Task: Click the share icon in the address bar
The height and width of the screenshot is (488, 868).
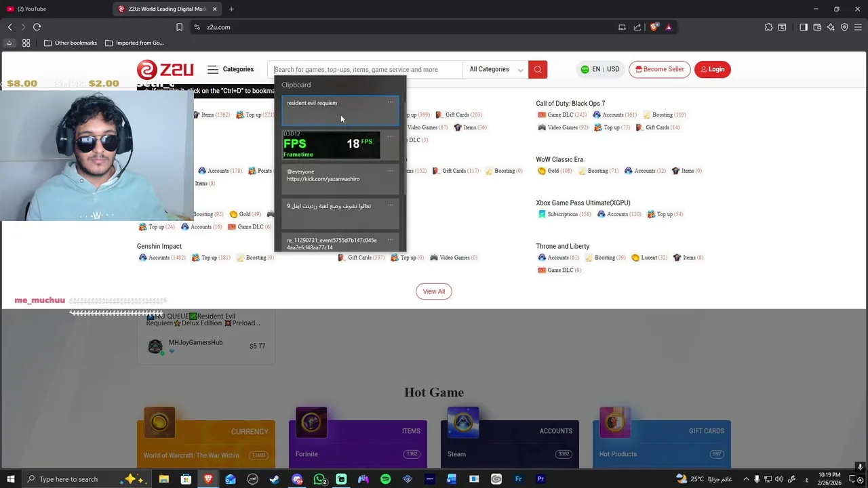Action: coord(637,27)
